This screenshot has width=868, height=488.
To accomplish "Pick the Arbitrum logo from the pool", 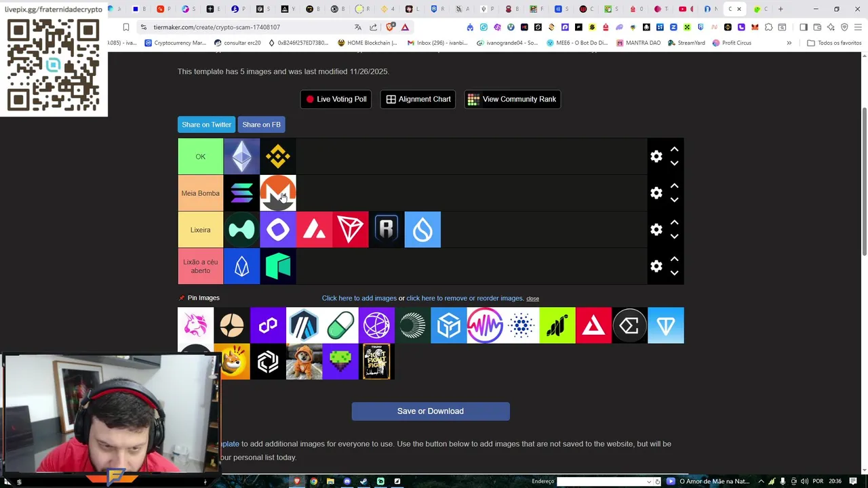I will click(x=304, y=325).
